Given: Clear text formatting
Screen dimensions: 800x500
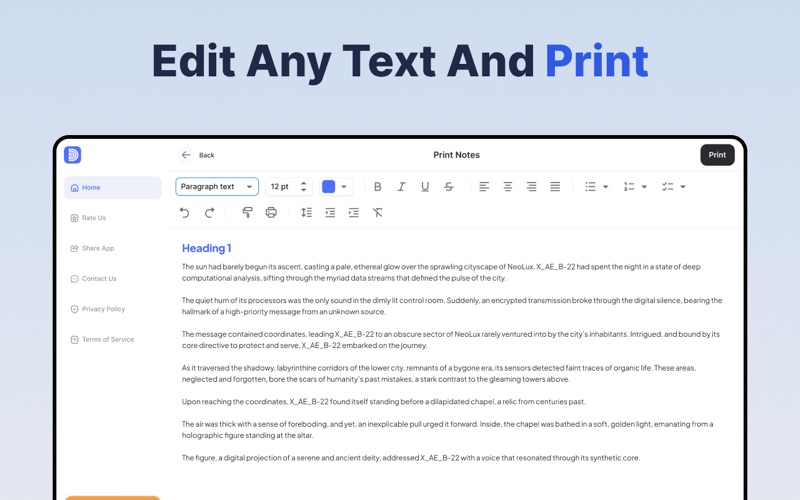Looking at the screenshot, I should 378,212.
